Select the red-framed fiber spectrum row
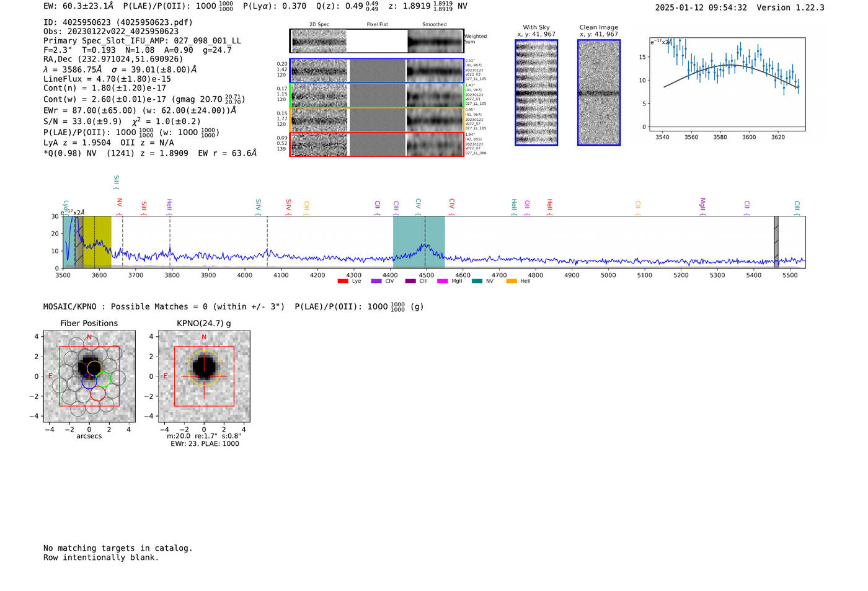 (x=376, y=144)
